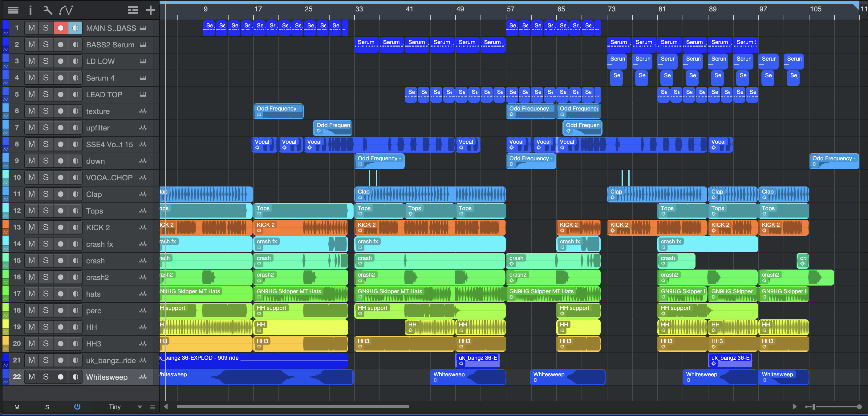
Task: Expand automation lane of the BASS2 Serum track
Action: [6, 50]
